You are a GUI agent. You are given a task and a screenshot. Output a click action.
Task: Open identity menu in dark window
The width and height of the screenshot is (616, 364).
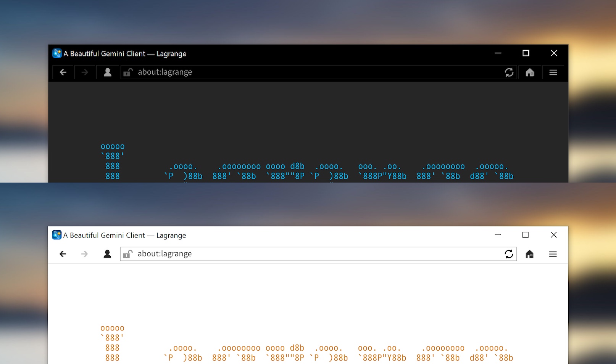click(108, 72)
